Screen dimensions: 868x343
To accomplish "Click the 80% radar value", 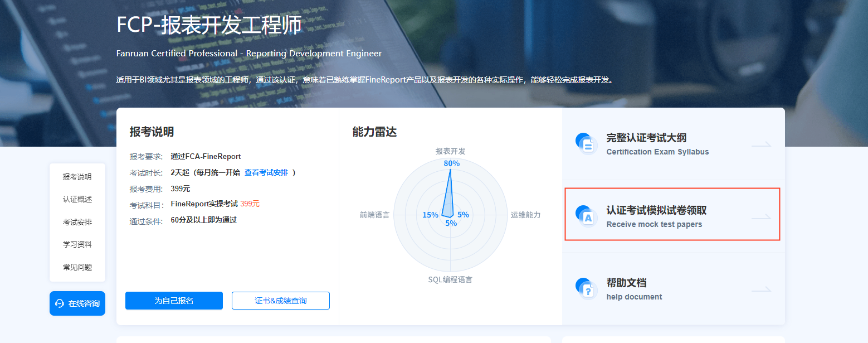I will click(452, 163).
